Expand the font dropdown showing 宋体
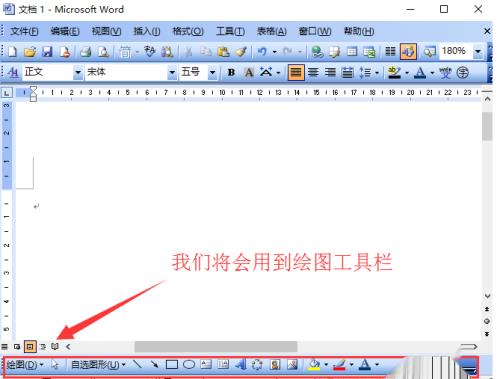 point(172,72)
